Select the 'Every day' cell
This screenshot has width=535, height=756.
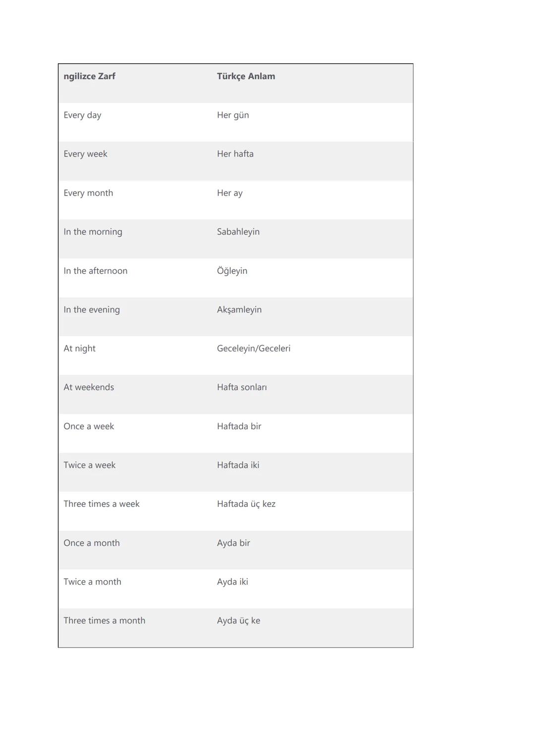(82, 115)
